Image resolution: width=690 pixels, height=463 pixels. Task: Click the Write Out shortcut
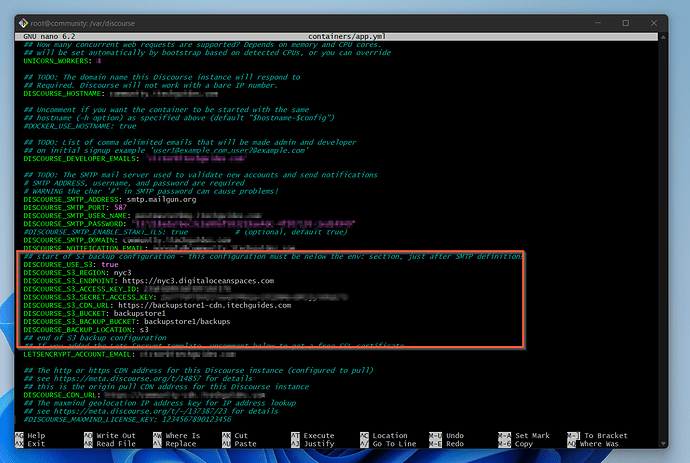coord(110,435)
